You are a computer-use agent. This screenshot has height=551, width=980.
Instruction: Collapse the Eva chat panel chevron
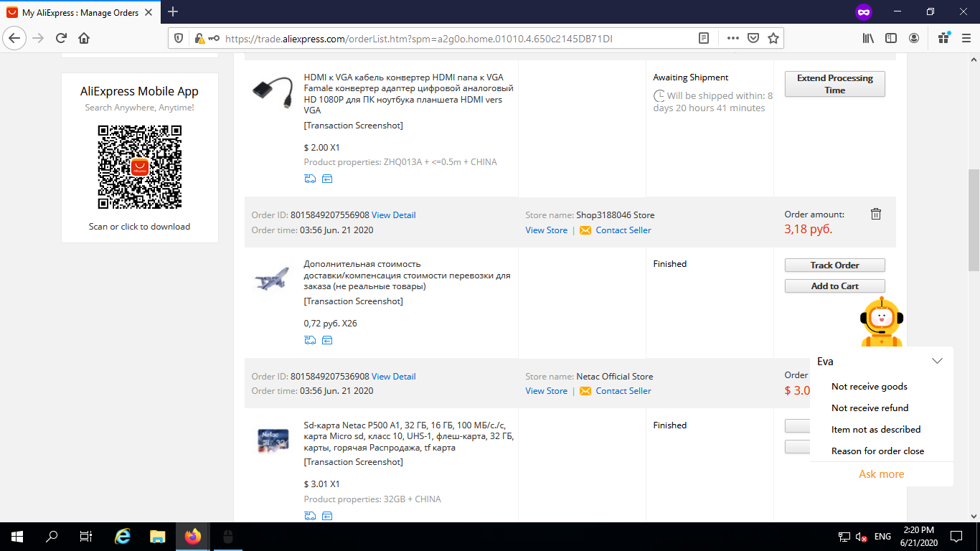pos(937,361)
